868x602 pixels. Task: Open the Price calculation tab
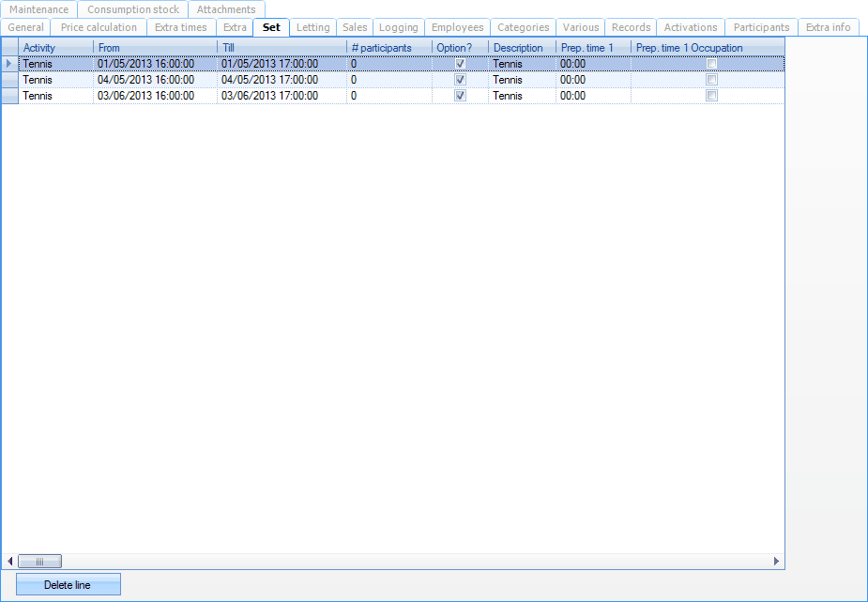(99, 27)
